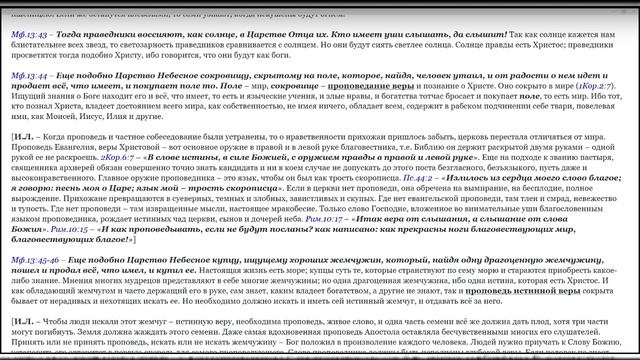The height and width of the screenshot is (360, 640).
Task: Follow the Пс.44:2 reference link
Action: [418, 178]
